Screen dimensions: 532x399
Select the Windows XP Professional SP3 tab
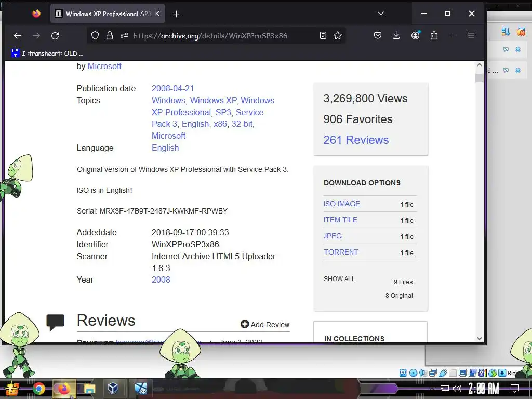[108, 14]
